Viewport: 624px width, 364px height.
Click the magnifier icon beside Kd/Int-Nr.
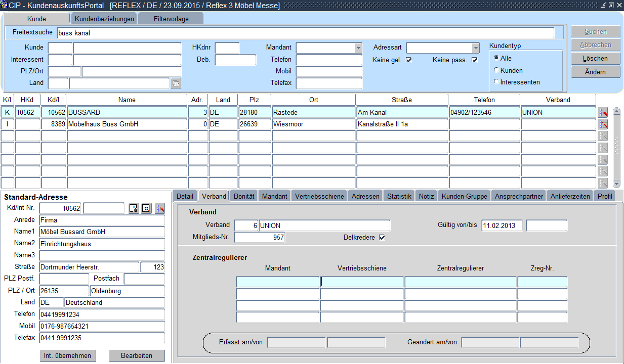(147, 208)
